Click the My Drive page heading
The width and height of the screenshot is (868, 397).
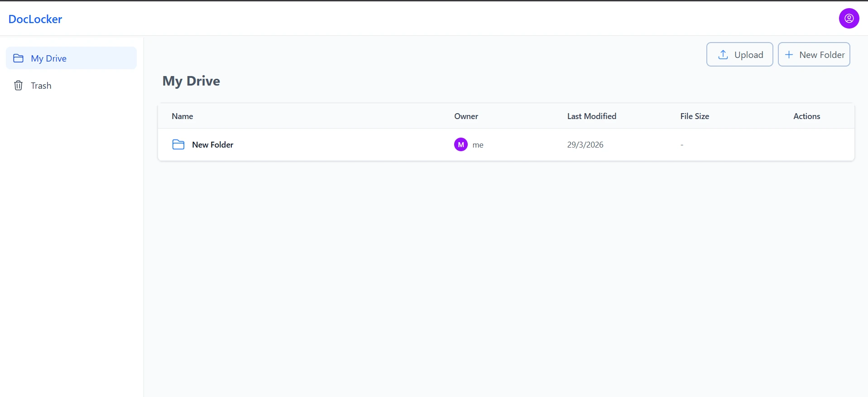coord(191,81)
